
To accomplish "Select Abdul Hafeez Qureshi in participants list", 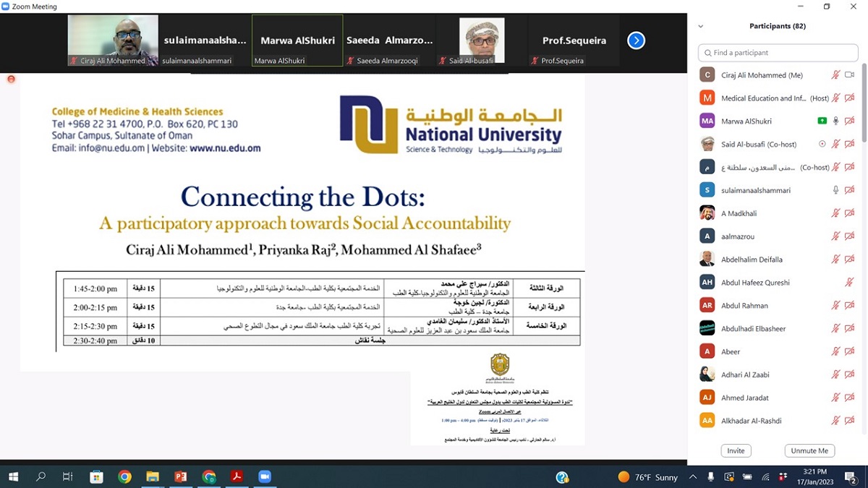I will [x=755, y=283].
